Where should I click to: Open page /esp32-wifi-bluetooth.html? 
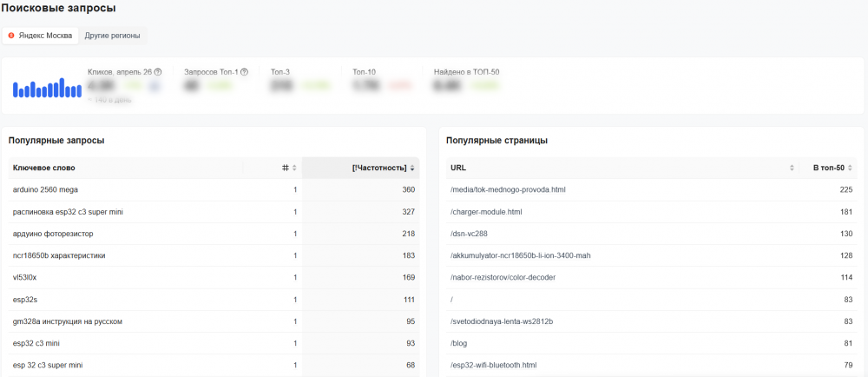[493, 366]
